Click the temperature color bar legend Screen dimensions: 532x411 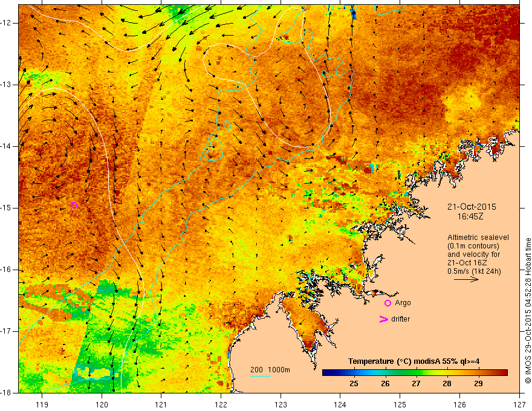tap(415, 373)
